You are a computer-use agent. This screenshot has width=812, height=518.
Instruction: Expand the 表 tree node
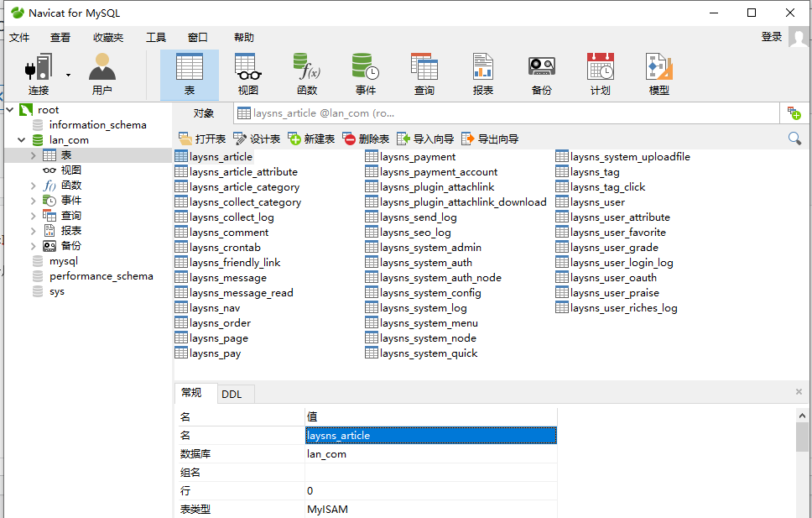pos(34,155)
